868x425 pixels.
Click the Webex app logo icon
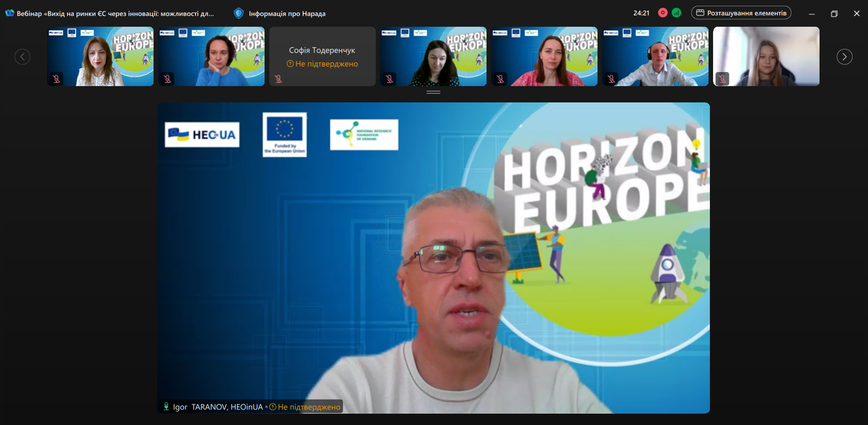[x=10, y=13]
